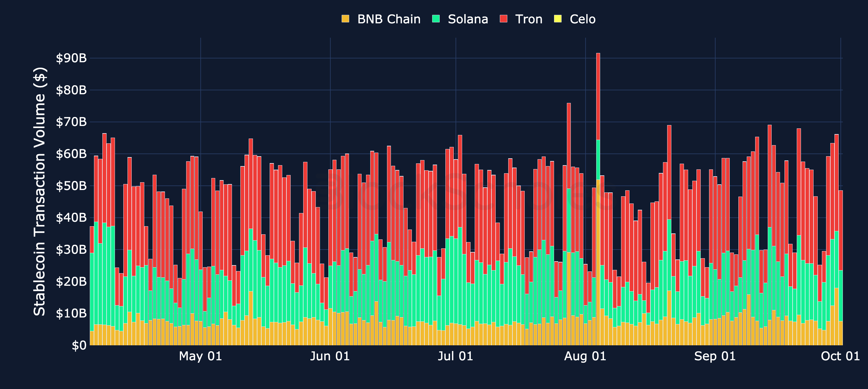This screenshot has height=389, width=868.
Task: Click the $20B y-axis tick label
Action: pyautogui.click(x=71, y=282)
